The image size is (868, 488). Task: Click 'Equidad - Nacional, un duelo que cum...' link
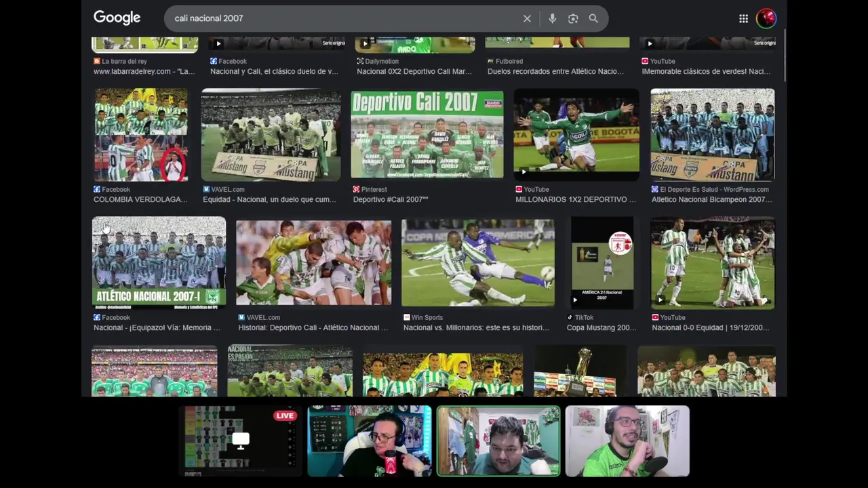[269, 199]
